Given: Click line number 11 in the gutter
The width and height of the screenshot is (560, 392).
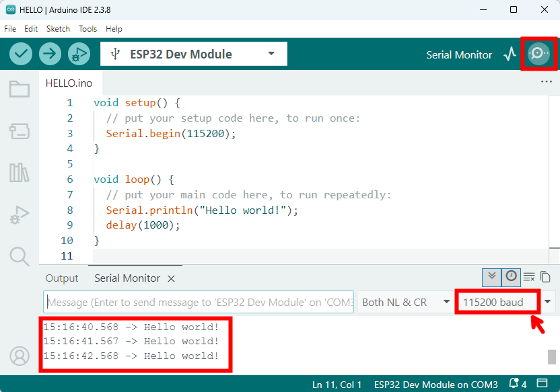Looking at the screenshot, I should [x=67, y=256].
